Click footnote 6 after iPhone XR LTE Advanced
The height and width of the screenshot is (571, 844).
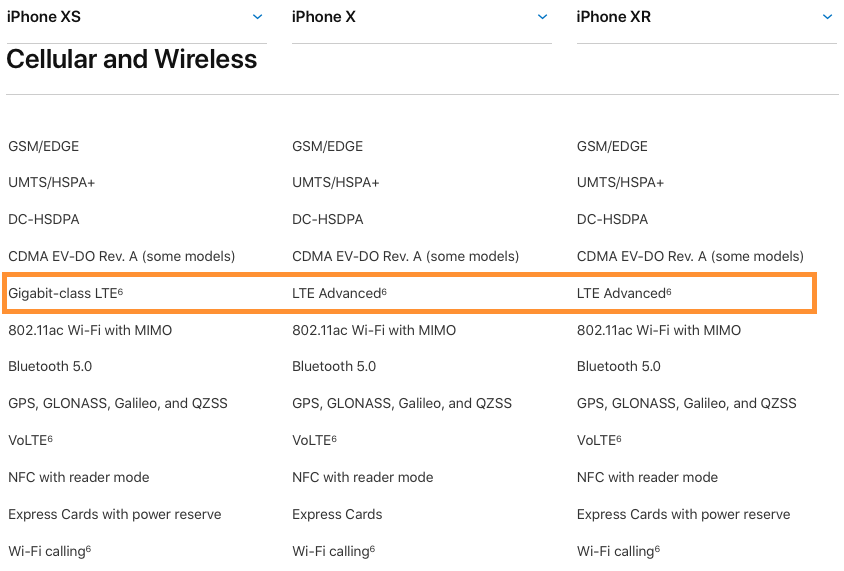[x=669, y=291]
